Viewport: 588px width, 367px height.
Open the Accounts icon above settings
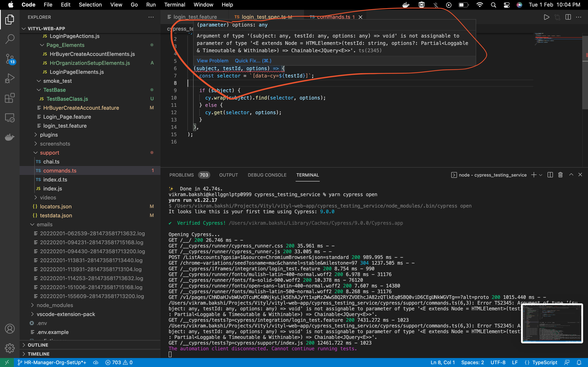10,329
